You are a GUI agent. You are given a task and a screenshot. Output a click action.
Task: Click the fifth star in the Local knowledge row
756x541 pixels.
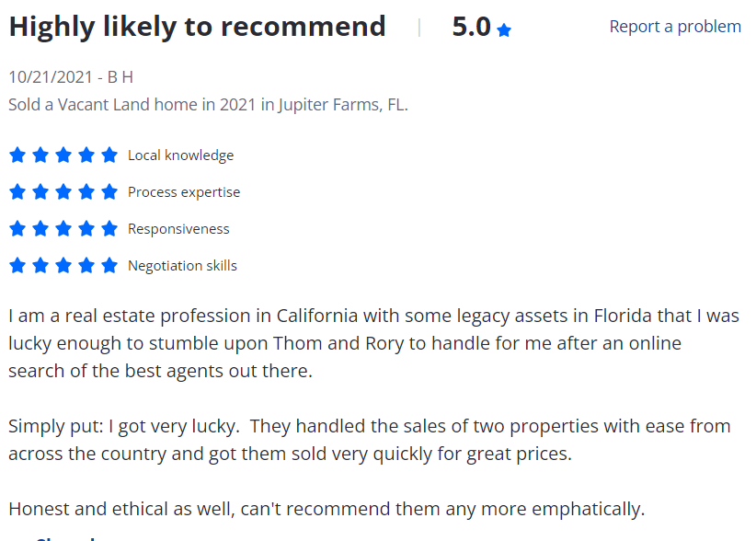[109, 155]
